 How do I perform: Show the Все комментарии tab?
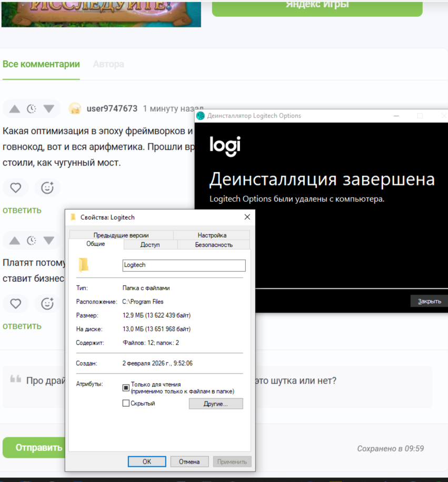(41, 64)
